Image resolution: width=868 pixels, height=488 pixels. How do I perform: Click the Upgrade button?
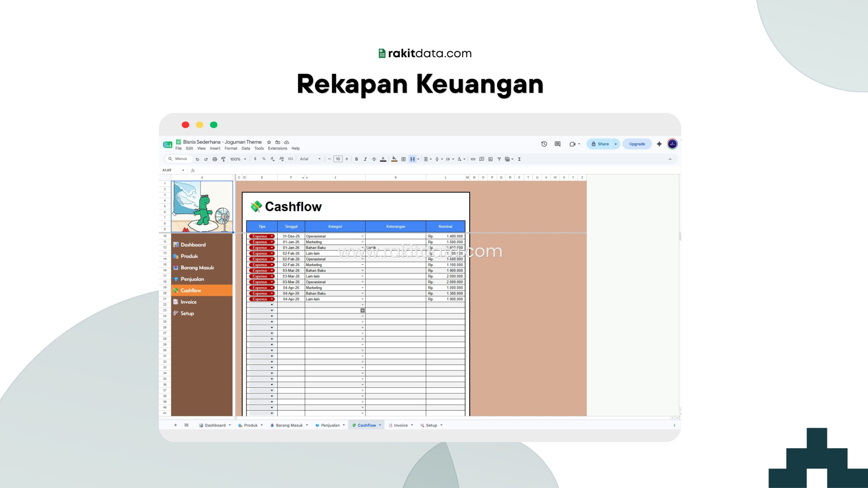tap(637, 144)
